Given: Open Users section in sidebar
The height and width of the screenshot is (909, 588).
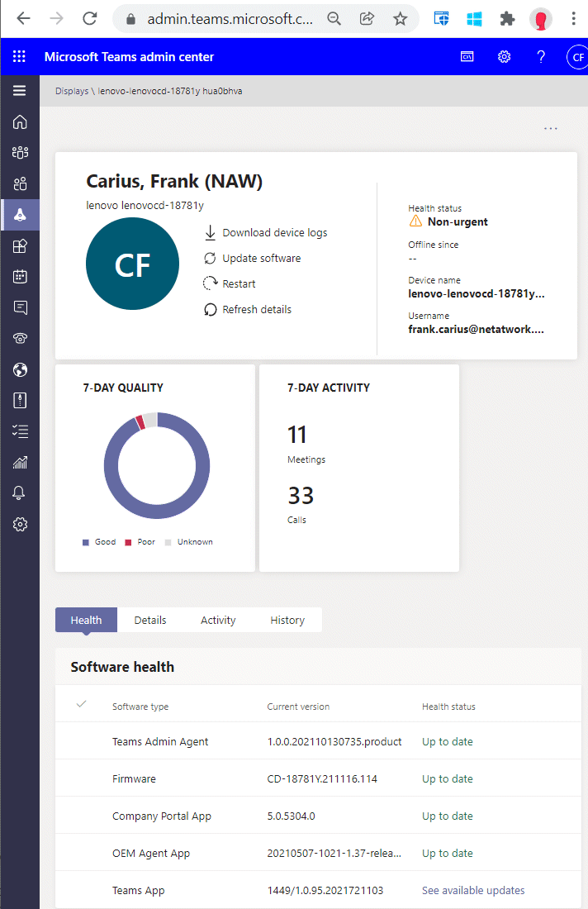Looking at the screenshot, I should 20,183.
